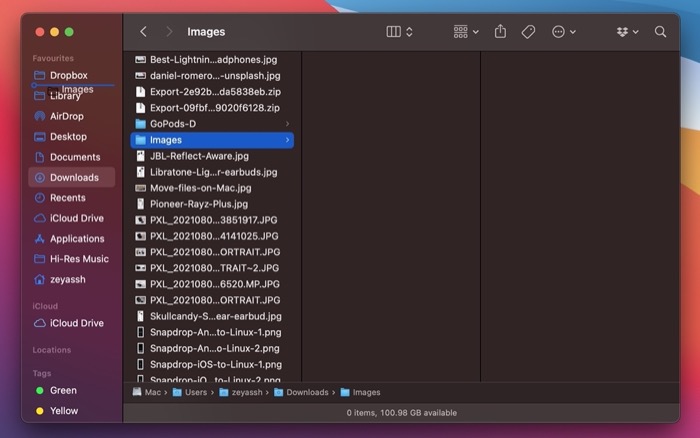Open the group-by grid dropdown

pos(465,32)
